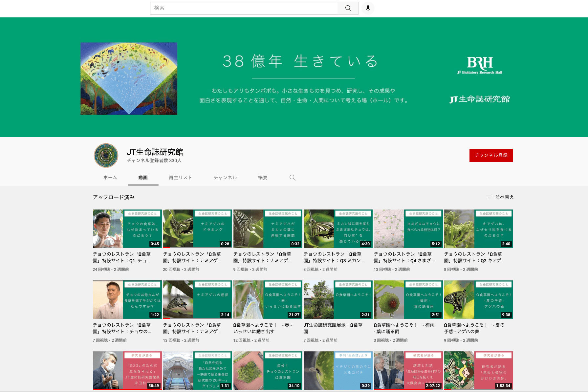Activate voice search microphone icon

click(368, 8)
